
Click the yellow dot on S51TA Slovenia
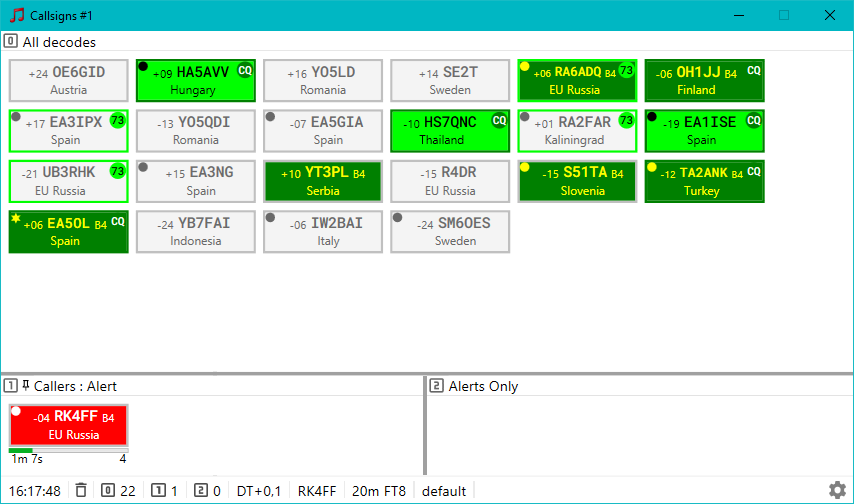coord(525,168)
